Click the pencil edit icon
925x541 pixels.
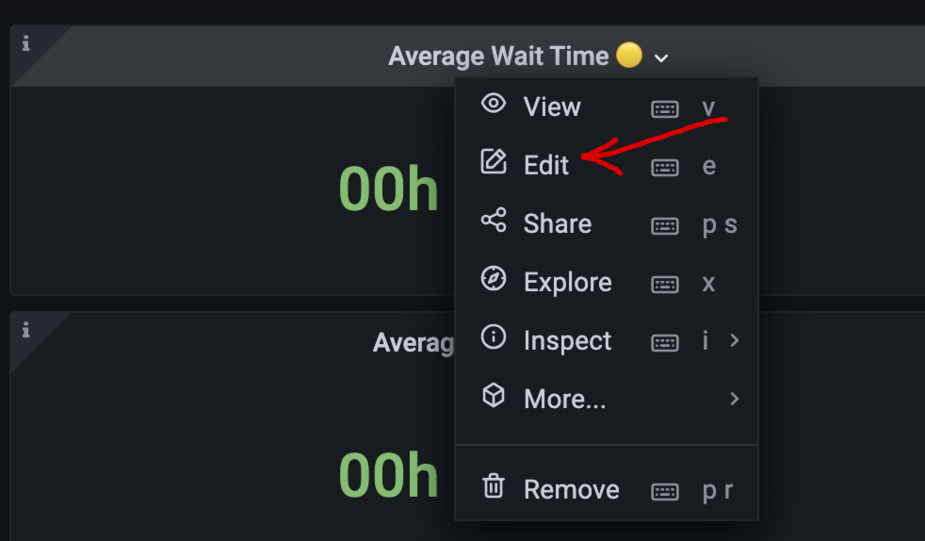pyautogui.click(x=493, y=162)
